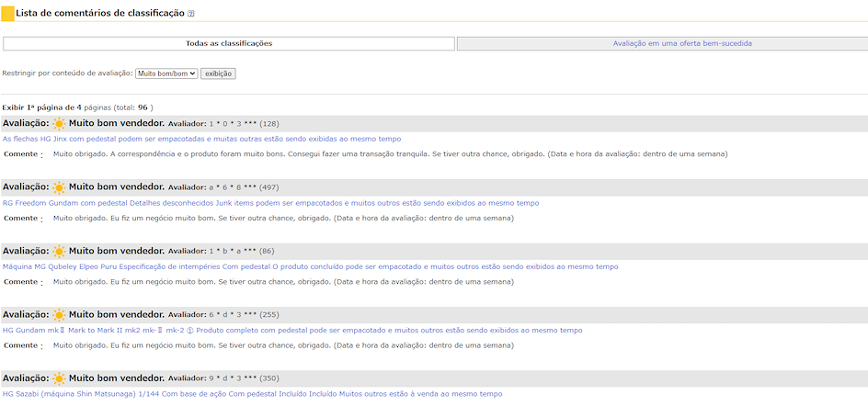Click the comment text under the HG Gundam mkⅡ link
The width and height of the screenshot is (868, 406).
tap(283, 345)
